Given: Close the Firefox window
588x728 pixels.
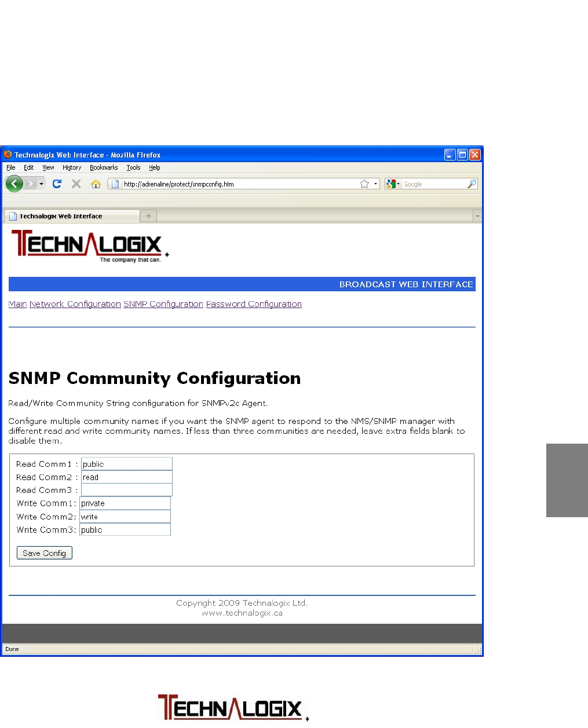Looking at the screenshot, I should pyautogui.click(x=475, y=155).
